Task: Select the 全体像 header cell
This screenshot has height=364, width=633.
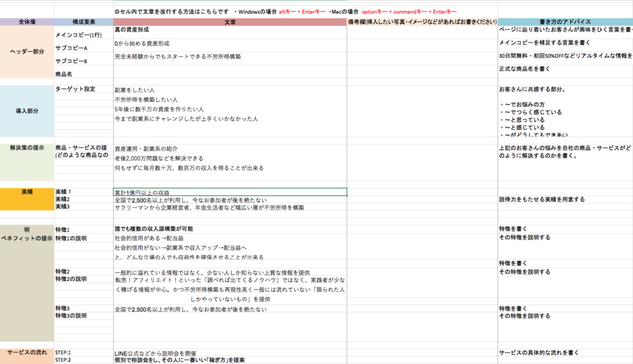Action: point(27,22)
